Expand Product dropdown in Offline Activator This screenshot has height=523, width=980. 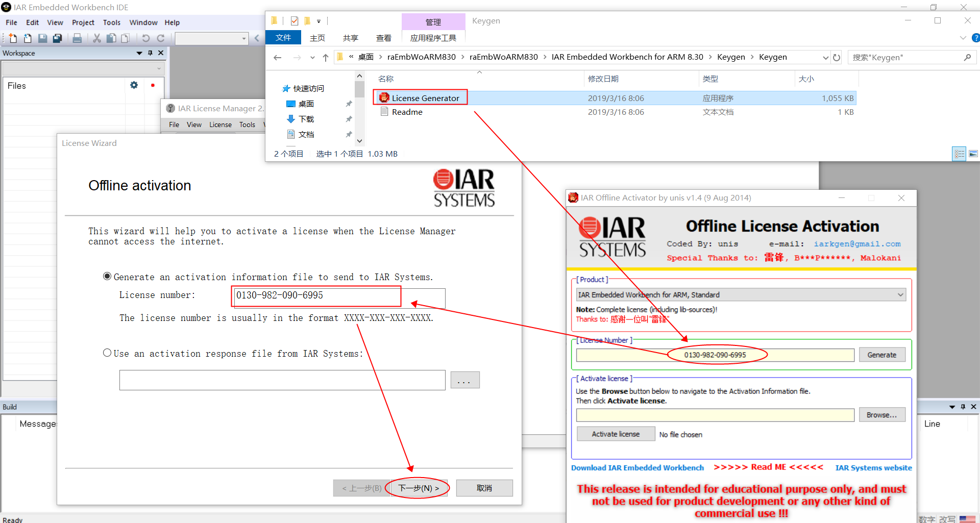(x=900, y=294)
